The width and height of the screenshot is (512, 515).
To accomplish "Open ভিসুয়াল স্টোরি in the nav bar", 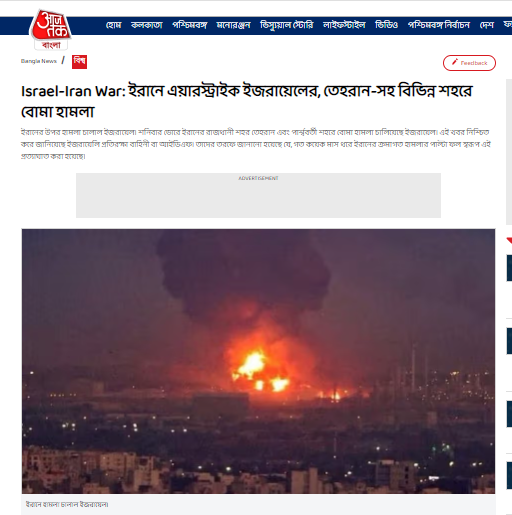I will pyautogui.click(x=287, y=25).
